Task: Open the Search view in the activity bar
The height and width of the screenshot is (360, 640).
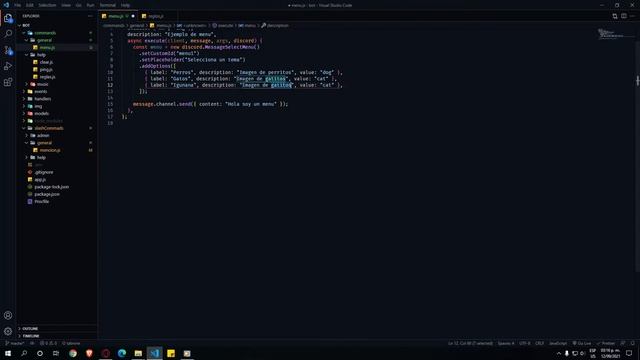Action: point(8,34)
